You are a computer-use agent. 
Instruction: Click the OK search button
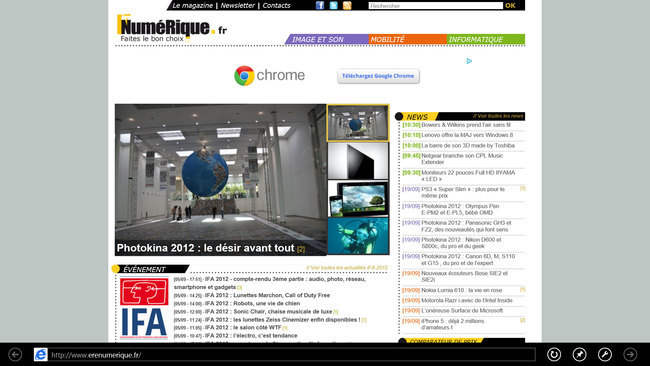510,5
